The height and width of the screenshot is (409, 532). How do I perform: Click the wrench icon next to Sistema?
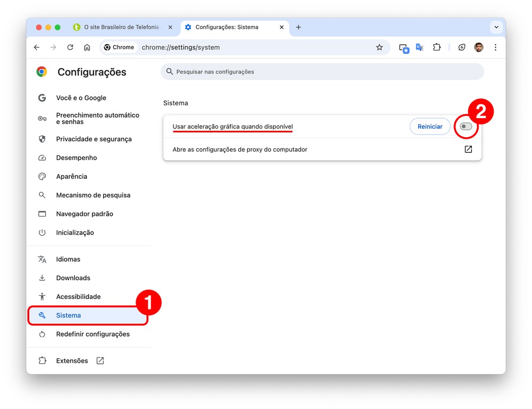[42, 315]
